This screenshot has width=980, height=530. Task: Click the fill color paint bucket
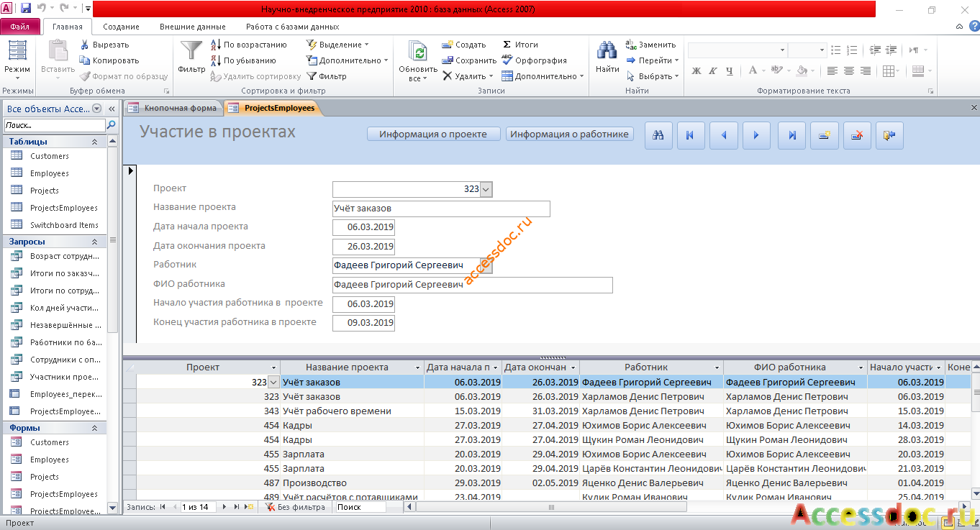[x=802, y=70]
